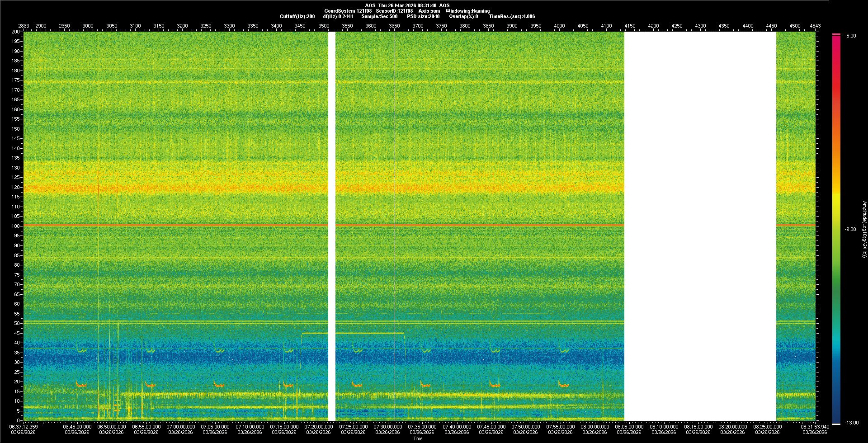Click the large white data gap region
The height and width of the screenshot is (443, 868).
(x=700, y=226)
